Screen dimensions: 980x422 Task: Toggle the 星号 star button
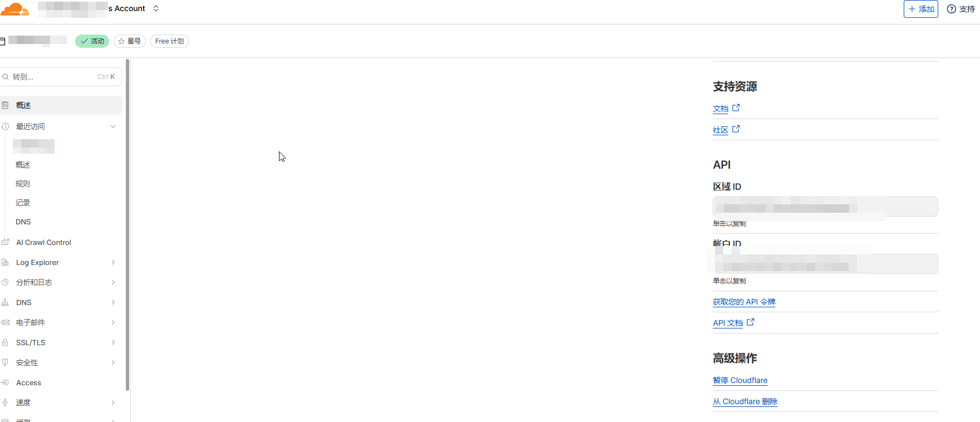point(130,41)
